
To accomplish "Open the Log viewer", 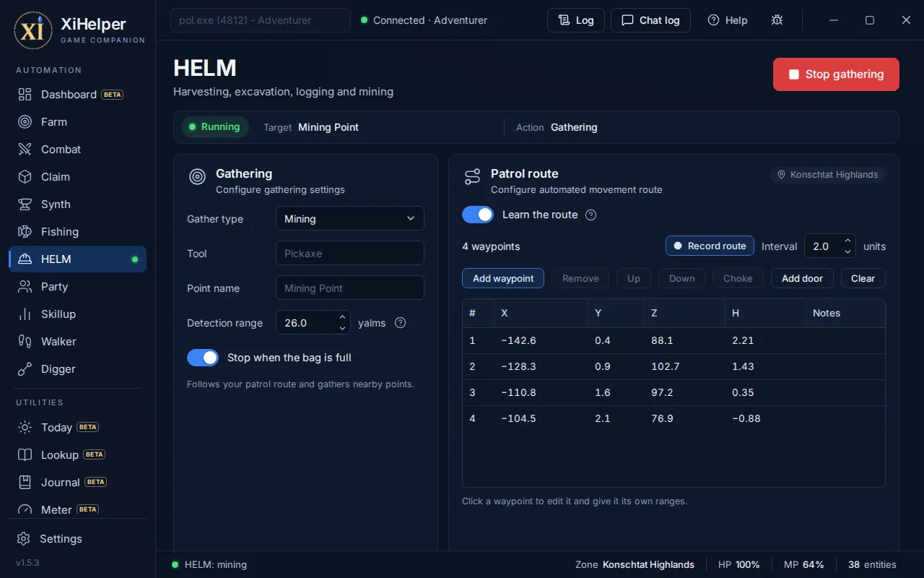I will pyautogui.click(x=576, y=20).
